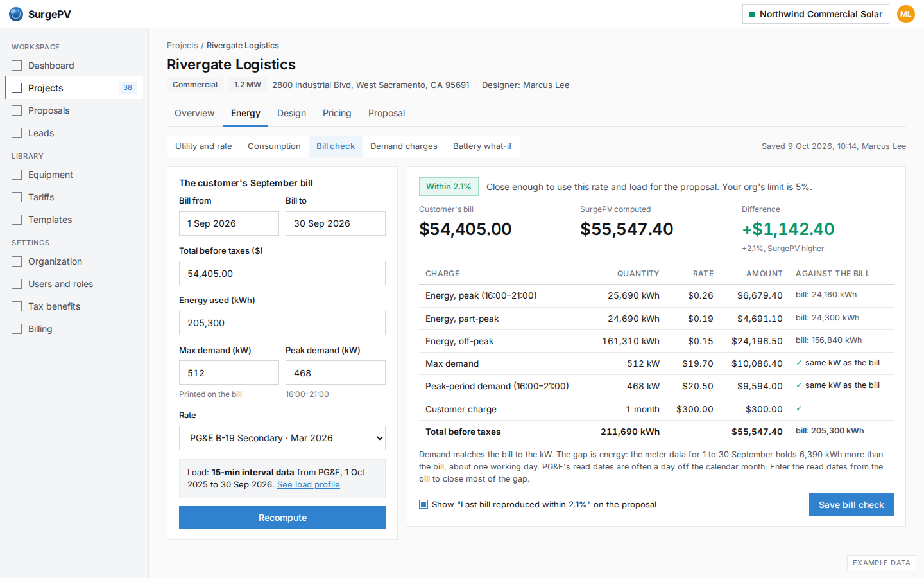The width and height of the screenshot is (924, 578).
Task: Open the Utility and rate sub-tab
Action: tap(203, 146)
